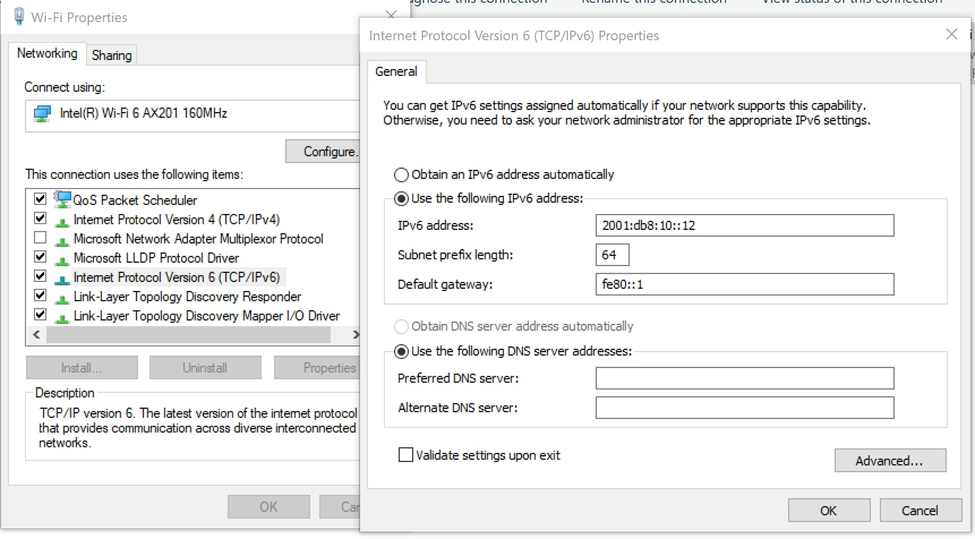Toggle Link-Layer Topology Discovery Responder checkbox
The height and width of the screenshot is (539, 975).
pyautogui.click(x=40, y=295)
